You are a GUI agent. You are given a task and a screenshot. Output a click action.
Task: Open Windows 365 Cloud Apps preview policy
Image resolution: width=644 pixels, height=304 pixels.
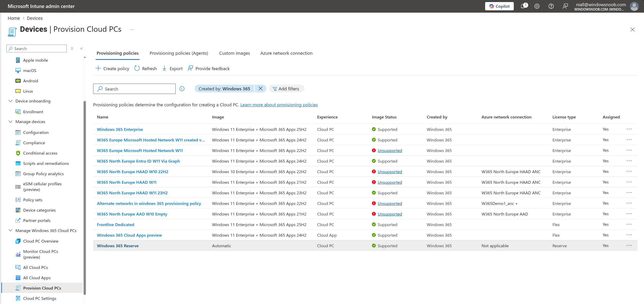pyautogui.click(x=129, y=235)
